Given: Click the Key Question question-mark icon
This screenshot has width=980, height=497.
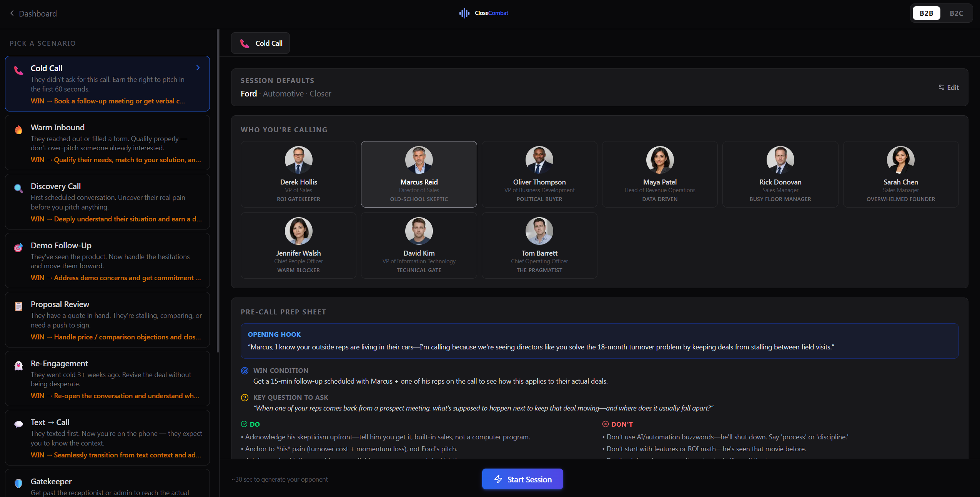Looking at the screenshot, I should pos(245,398).
